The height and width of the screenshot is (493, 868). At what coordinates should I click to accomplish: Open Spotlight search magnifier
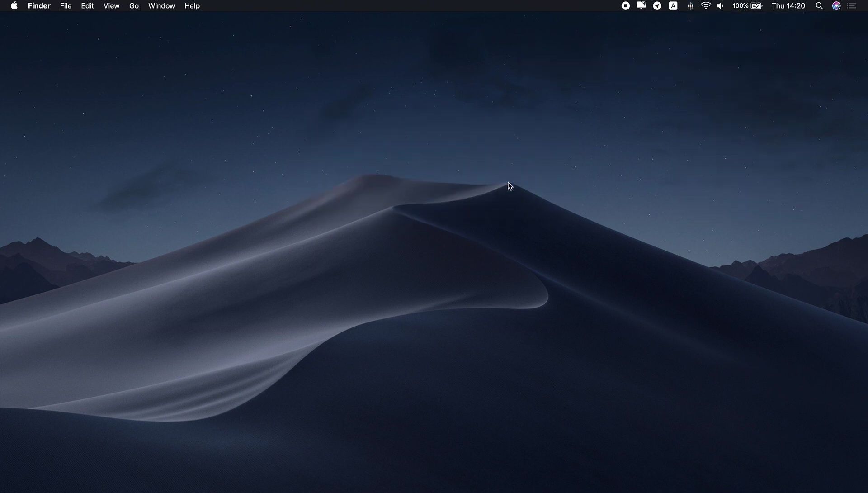(x=819, y=6)
